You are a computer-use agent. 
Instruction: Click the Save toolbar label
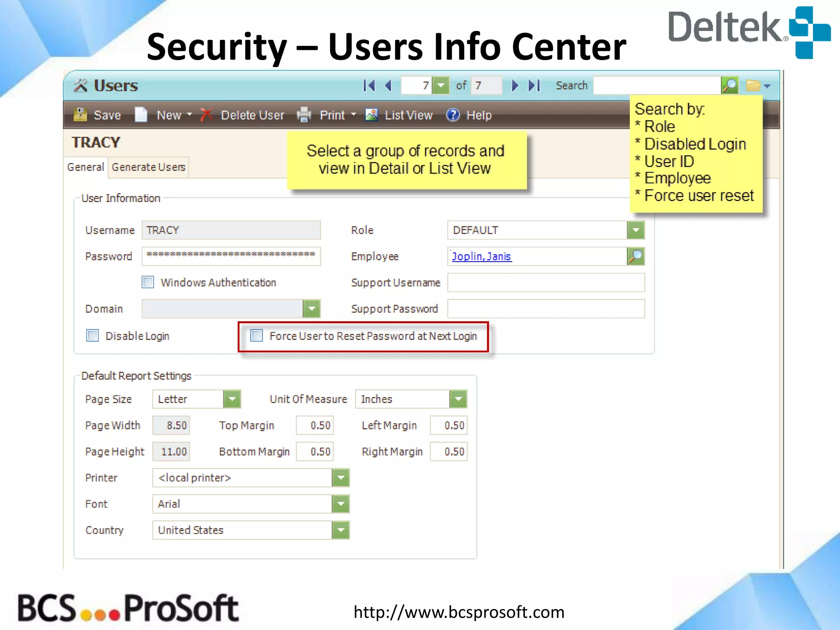pos(107,115)
